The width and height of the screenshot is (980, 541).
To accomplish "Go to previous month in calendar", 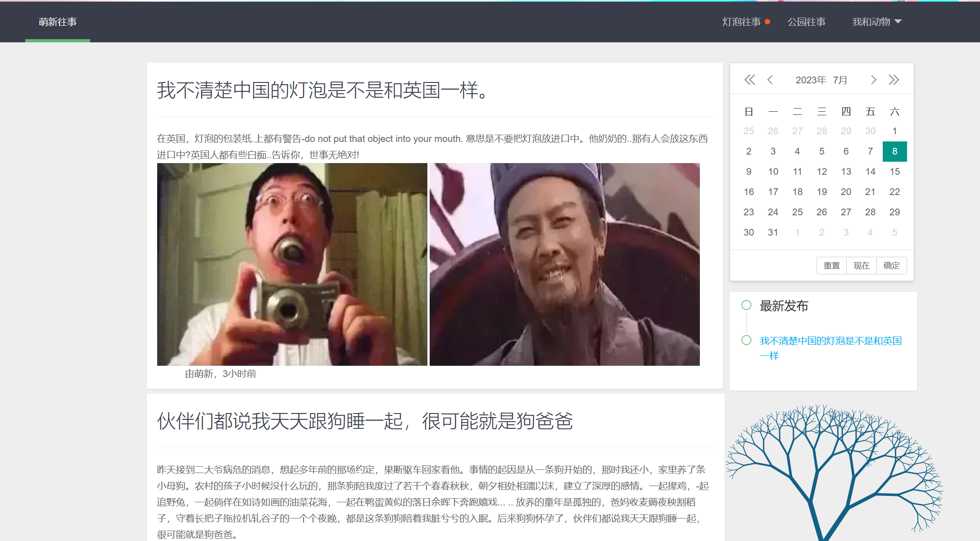I will pyautogui.click(x=770, y=80).
